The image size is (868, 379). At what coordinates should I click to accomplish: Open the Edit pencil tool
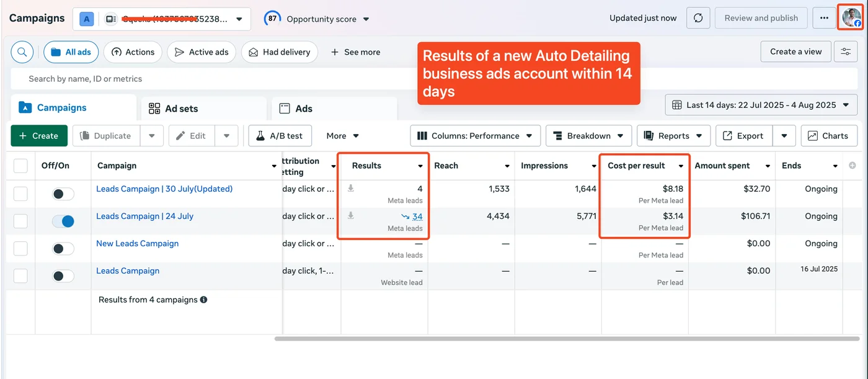click(x=191, y=135)
